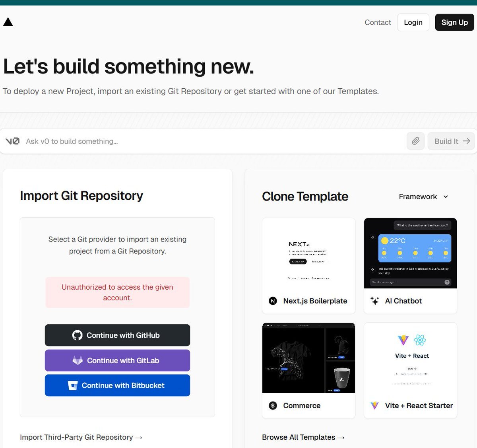The width and height of the screenshot is (477, 448).
Task: Click the Sign Up button
Action: coord(454,22)
